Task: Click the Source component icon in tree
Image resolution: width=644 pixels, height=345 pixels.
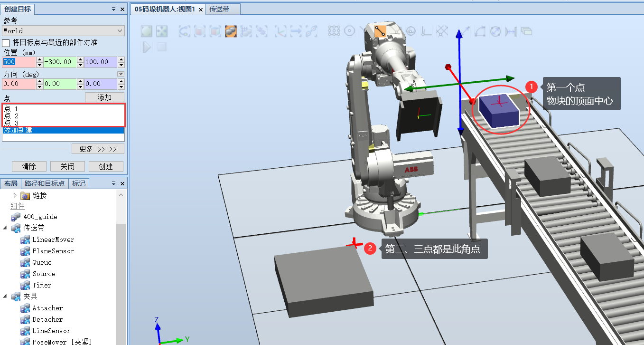Action: coord(26,274)
